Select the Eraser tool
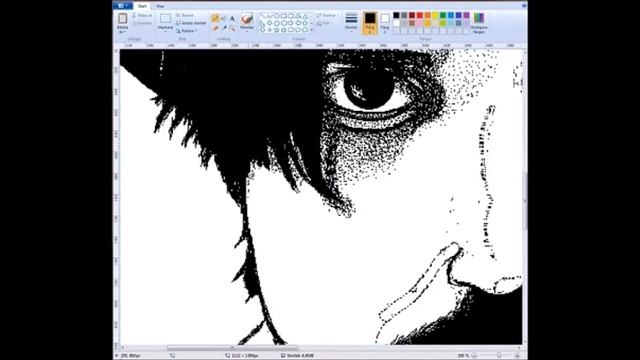Image resolution: width=640 pixels, height=360 pixels. pyautogui.click(x=216, y=28)
